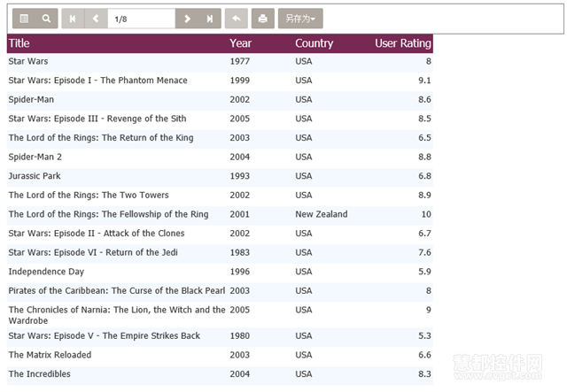This screenshot has width=567, height=392.
Task: Select 'The Matrix Reloaded' title cell
Action: point(50,355)
